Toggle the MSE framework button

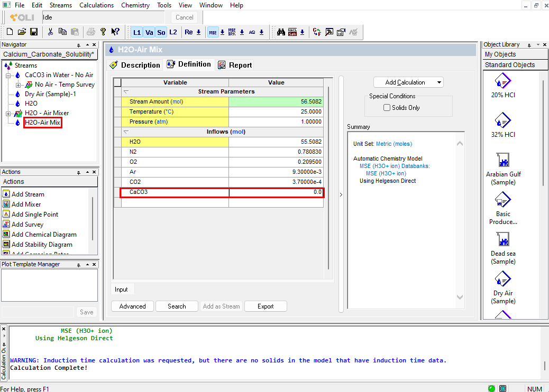(213, 33)
